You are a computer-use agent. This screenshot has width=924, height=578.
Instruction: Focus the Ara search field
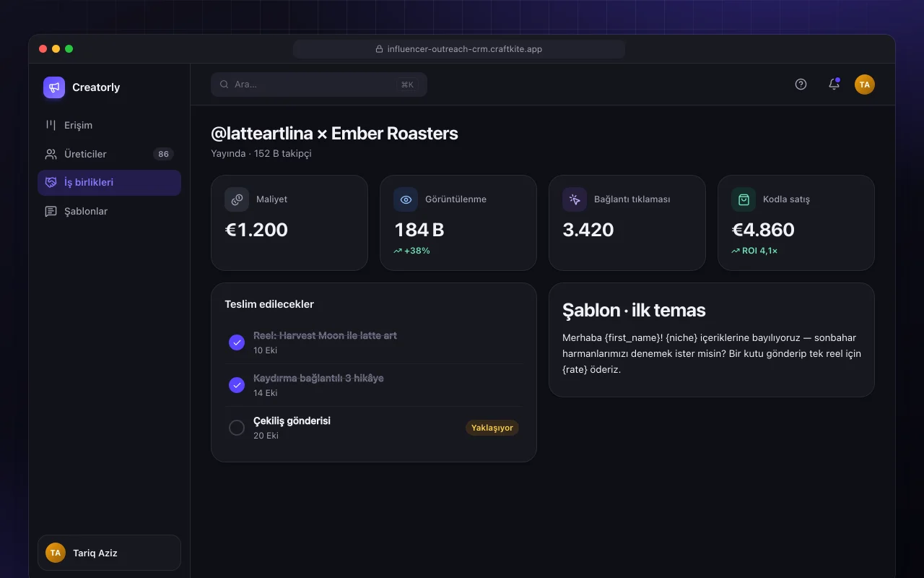(x=319, y=85)
